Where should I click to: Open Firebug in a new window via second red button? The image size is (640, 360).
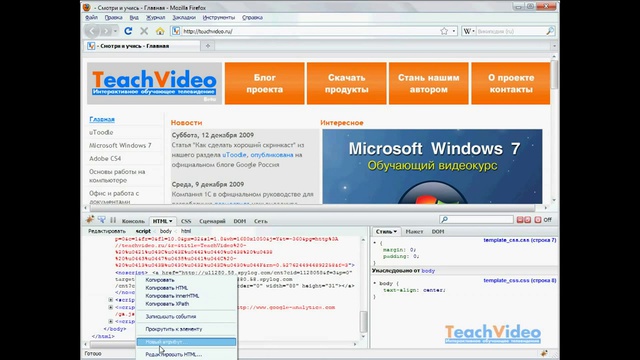pyautogui.click(x=527, y=220)
